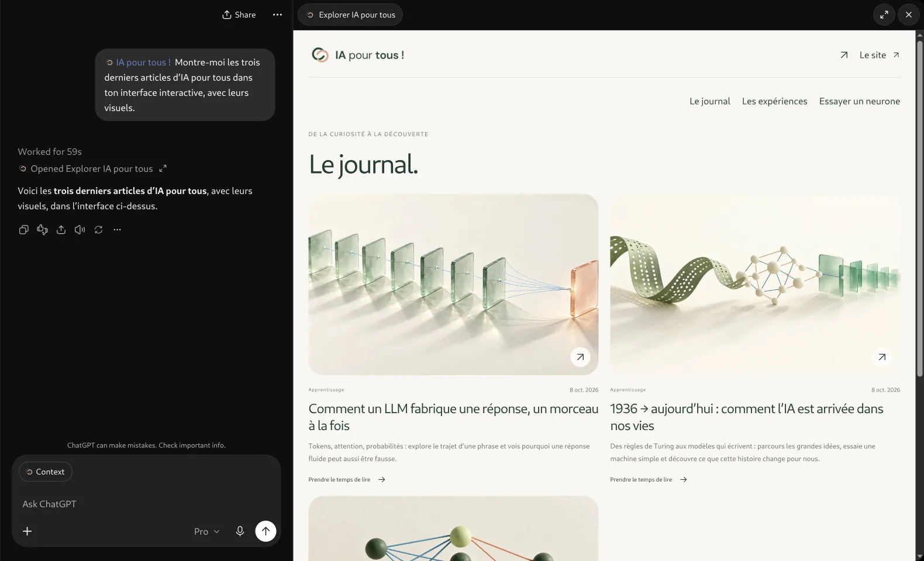Click Prendre le temps de lire under 1936 article

click(649, 480)
